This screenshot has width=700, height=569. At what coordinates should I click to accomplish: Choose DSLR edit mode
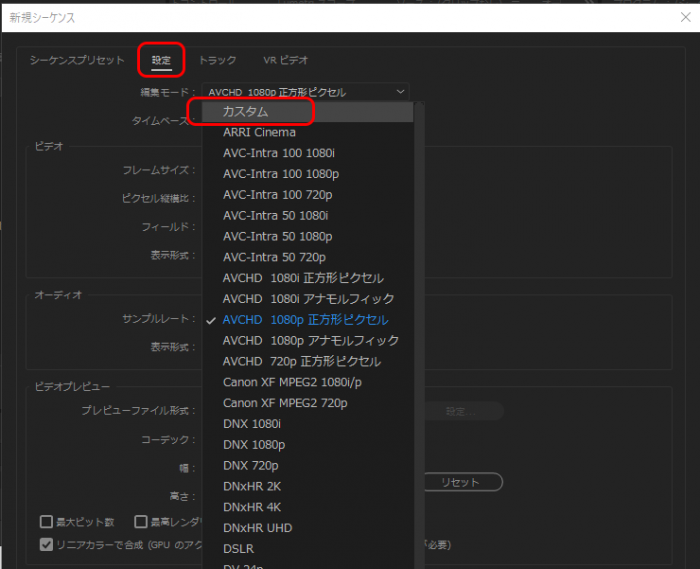coord(307,549)
